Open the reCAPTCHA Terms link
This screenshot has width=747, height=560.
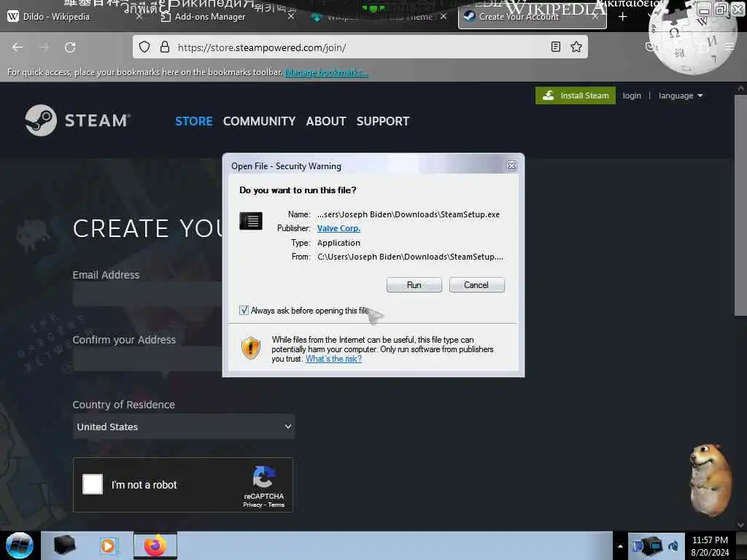pyautogui.click(x=276, y=505)
